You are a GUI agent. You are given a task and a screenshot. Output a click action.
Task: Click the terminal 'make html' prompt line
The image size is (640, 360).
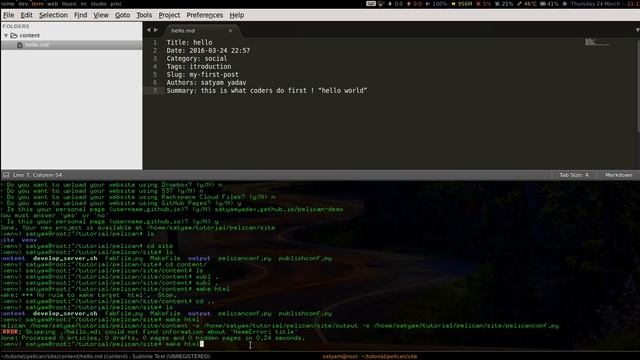pyautogui.click(x=102, y=344)
